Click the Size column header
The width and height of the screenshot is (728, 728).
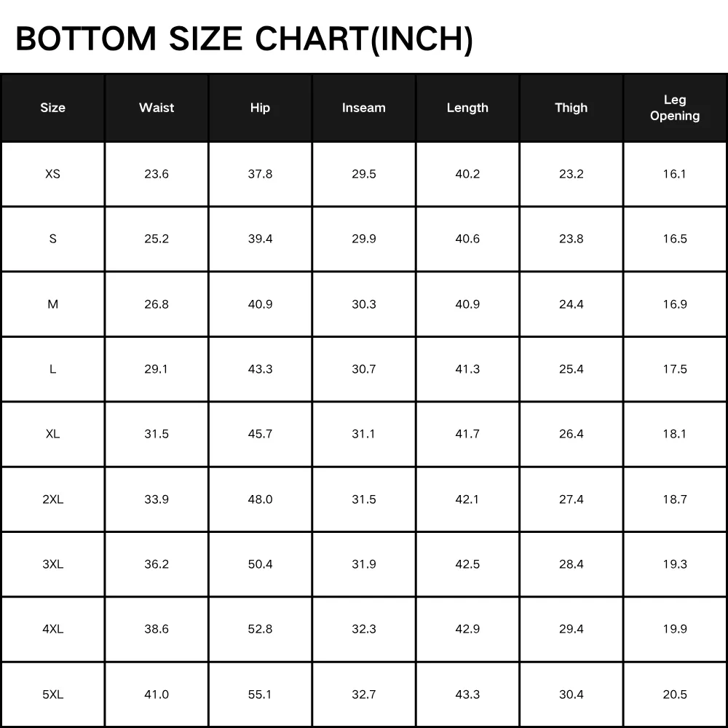click(x=52, y=108)
